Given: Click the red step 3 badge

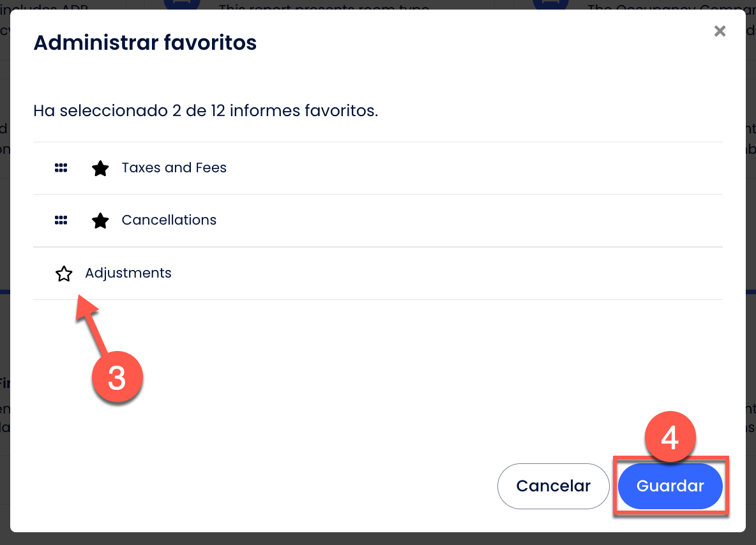Looking at the screenshot, I should (x=116, y=378).
